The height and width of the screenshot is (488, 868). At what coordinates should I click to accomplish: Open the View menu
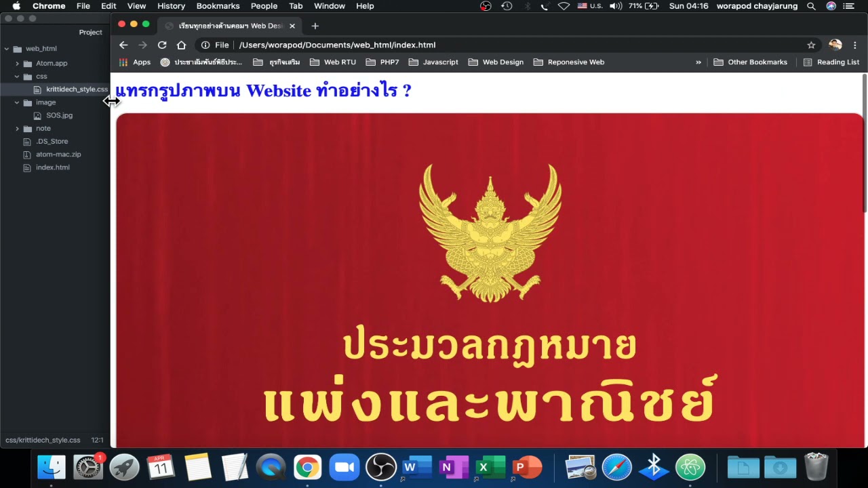pos(136,6)
